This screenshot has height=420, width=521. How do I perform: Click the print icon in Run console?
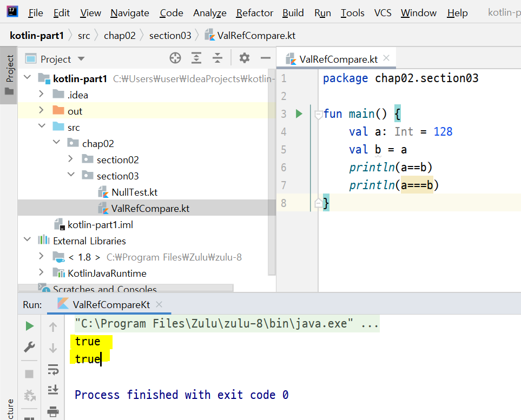(x=53, y=411)
